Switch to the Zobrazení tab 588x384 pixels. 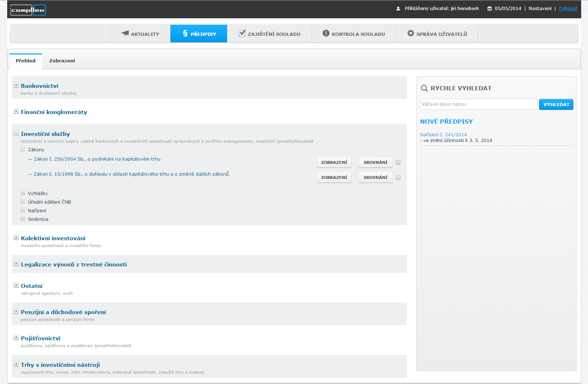62,61
